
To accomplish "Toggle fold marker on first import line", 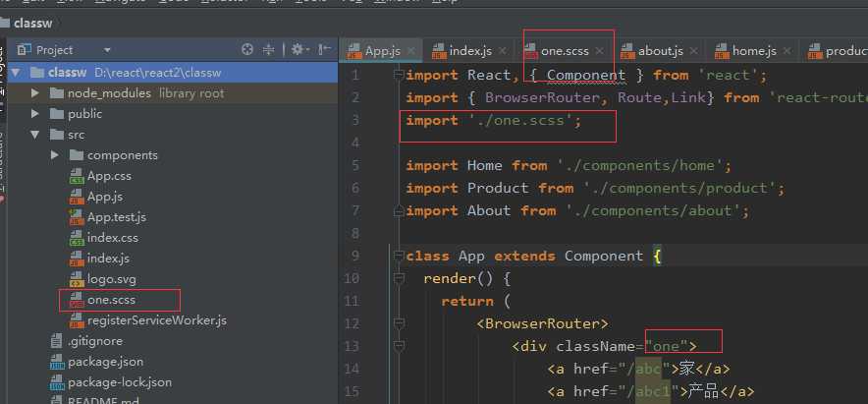I will point(398,75).
